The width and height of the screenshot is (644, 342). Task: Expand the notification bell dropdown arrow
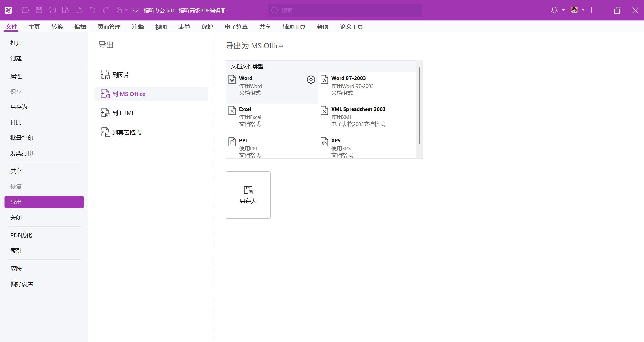[563, 10]
